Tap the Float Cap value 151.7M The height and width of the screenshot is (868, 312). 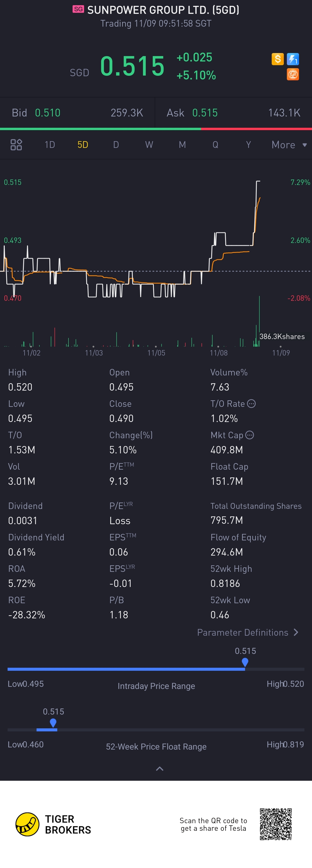[x=227, y=481]
